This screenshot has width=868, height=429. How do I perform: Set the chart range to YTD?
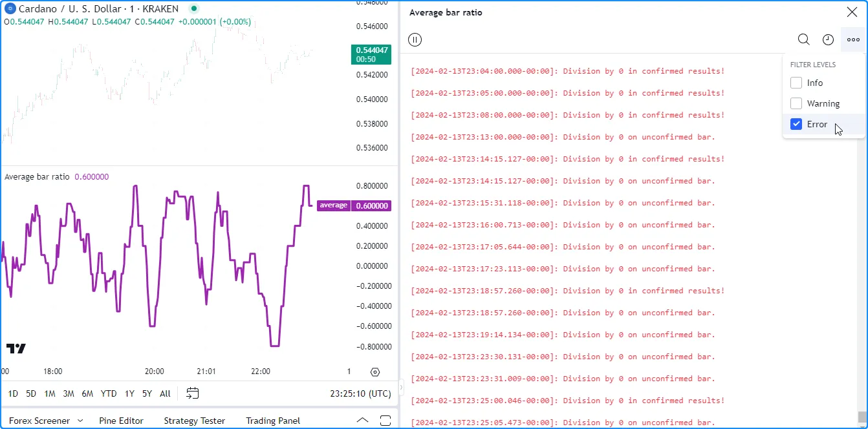(x=109, y=393)
